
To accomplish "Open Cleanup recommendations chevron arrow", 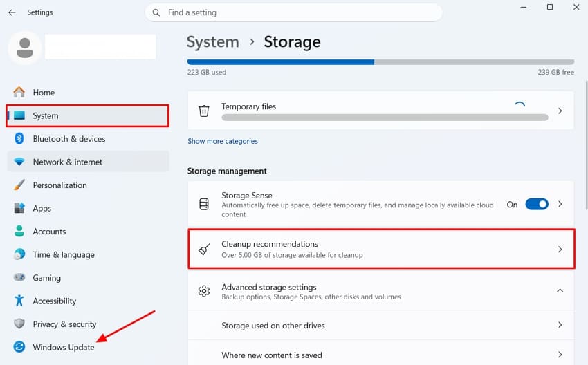I will point(560,249).
